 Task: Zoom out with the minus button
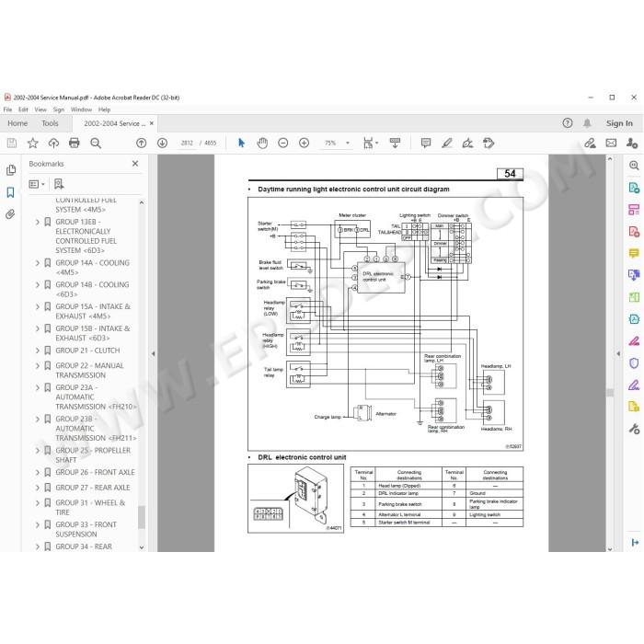pos(283,143)
